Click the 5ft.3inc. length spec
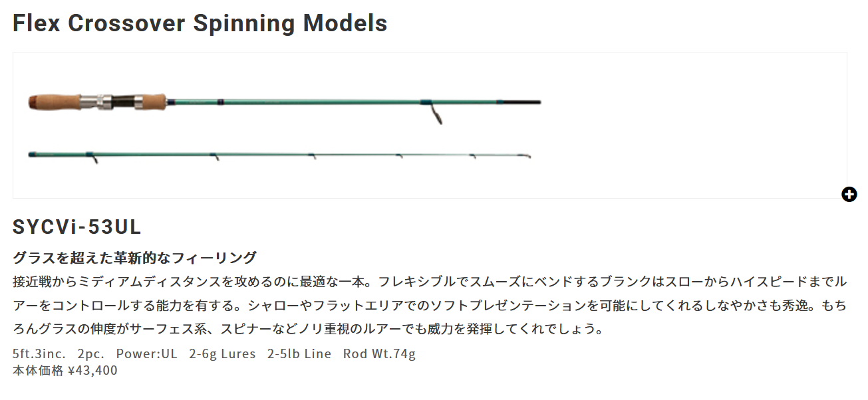Screen dimensions: 868x400 coord(39,354)
